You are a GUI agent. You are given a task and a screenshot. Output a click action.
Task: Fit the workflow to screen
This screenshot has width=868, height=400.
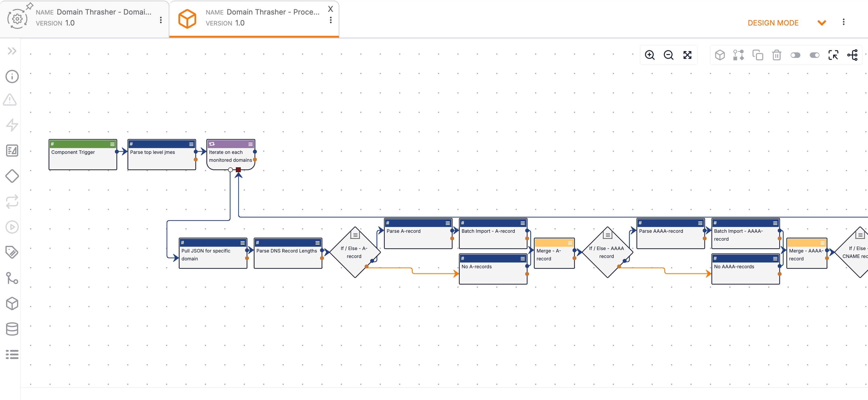687,55
